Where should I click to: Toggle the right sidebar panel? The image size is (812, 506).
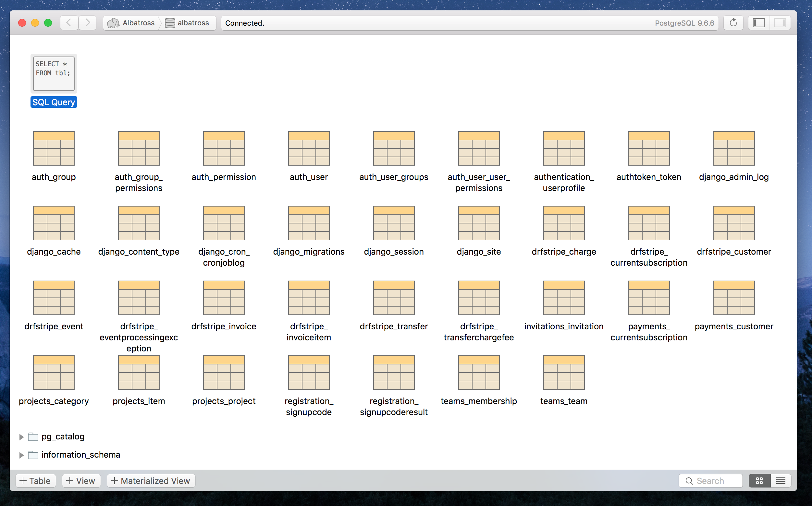[x=780, y=23]
